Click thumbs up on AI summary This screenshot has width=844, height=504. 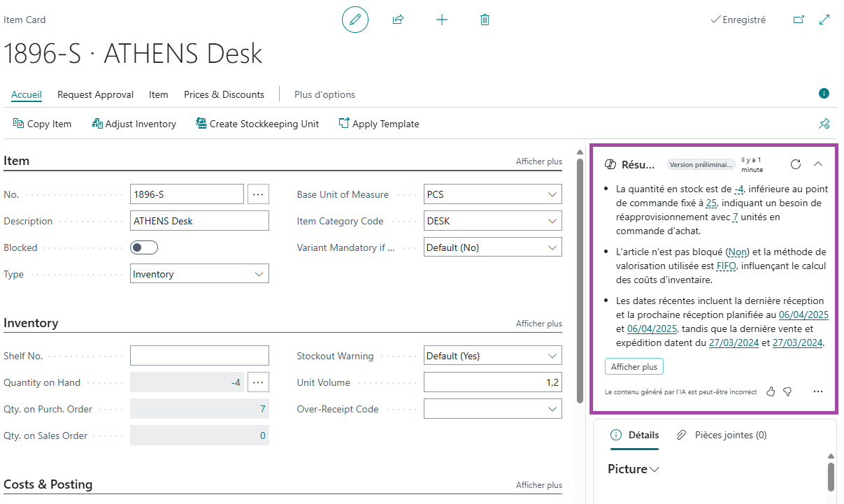click(x=771, y=391)
